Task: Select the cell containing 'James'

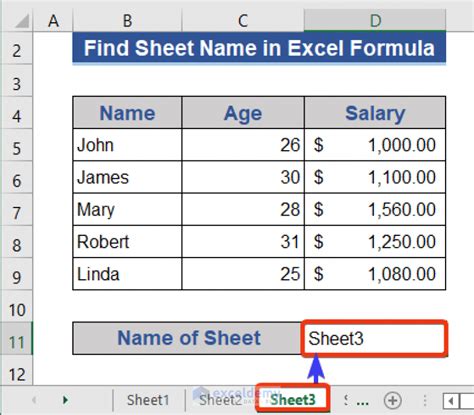Action: tap(127, 177)
